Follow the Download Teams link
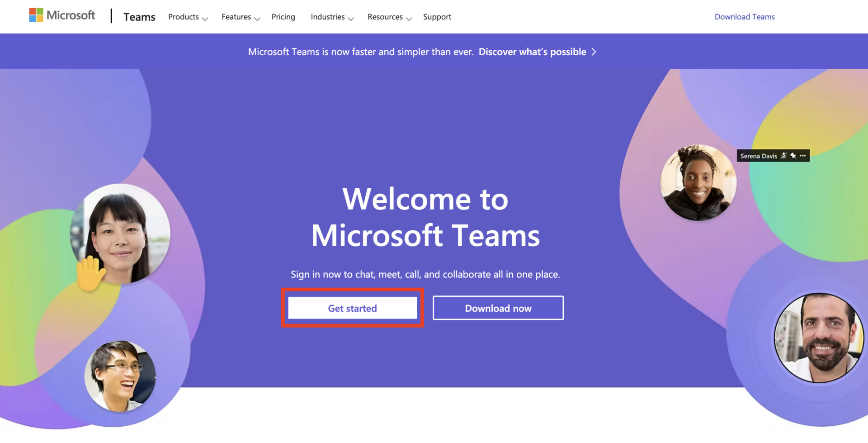868x443 pixels. click(x=744, y=16)
